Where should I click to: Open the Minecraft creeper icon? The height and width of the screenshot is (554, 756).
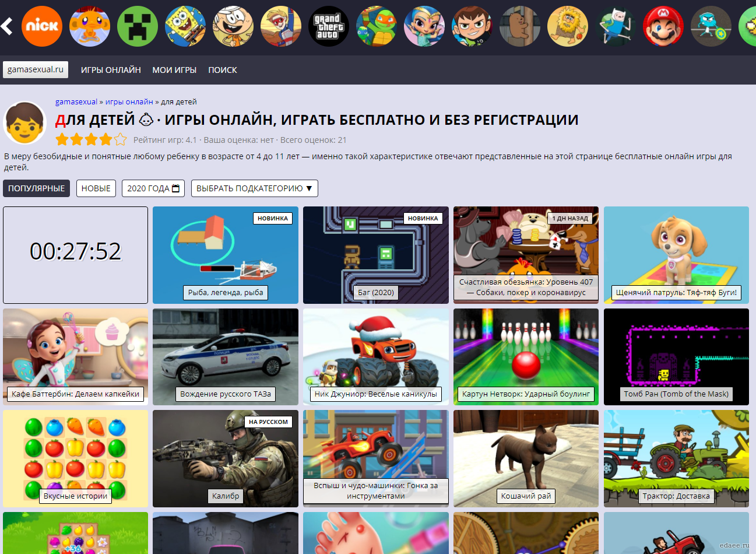[138, 26]
